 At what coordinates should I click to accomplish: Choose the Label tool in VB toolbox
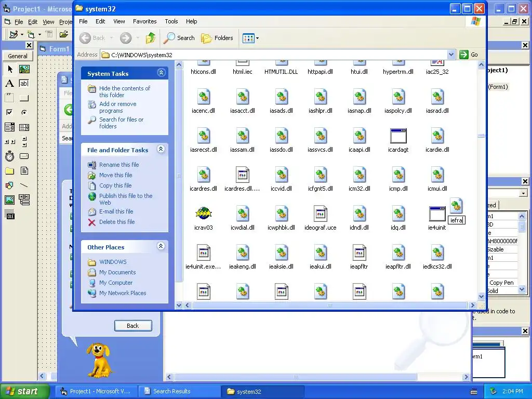10,84
